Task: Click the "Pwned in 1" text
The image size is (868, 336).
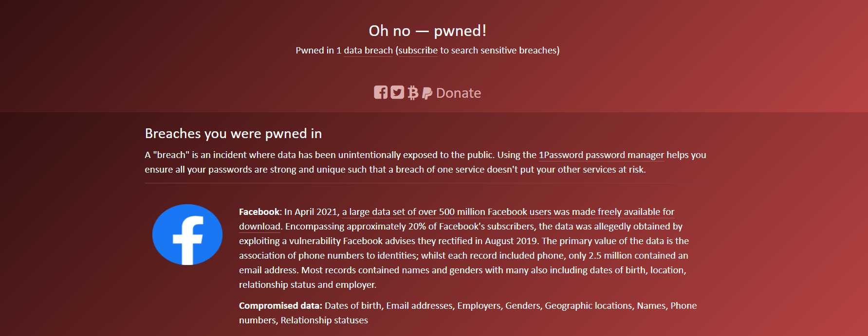Action: pyautogui.click(x=318, y=51)
